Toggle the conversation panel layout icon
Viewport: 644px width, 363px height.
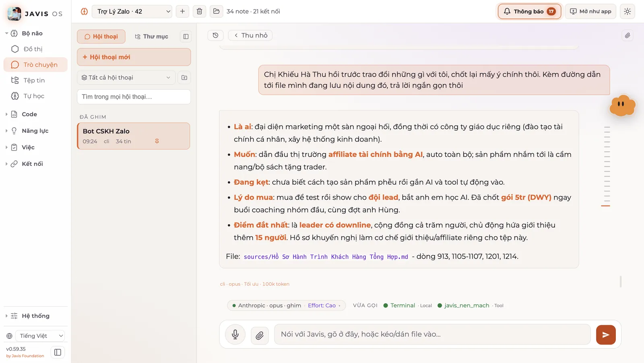pyautogui.click(x=186, y=37)
